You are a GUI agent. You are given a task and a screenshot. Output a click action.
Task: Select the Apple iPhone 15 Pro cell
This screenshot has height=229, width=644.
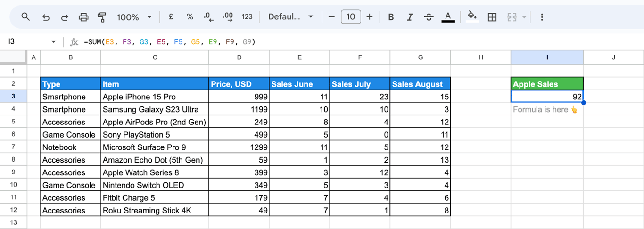pos(155,97)
